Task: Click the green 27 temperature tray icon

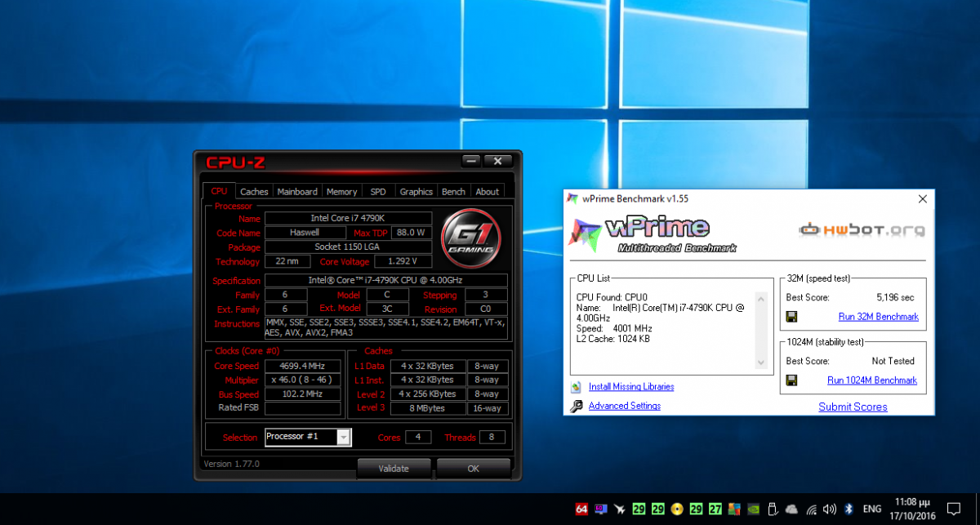Action: [715, 509]
